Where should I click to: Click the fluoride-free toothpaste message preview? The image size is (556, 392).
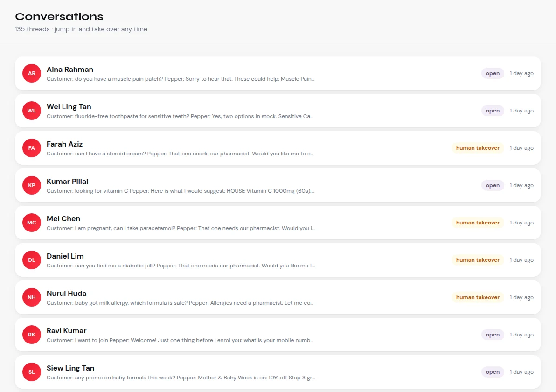point(180,116)
